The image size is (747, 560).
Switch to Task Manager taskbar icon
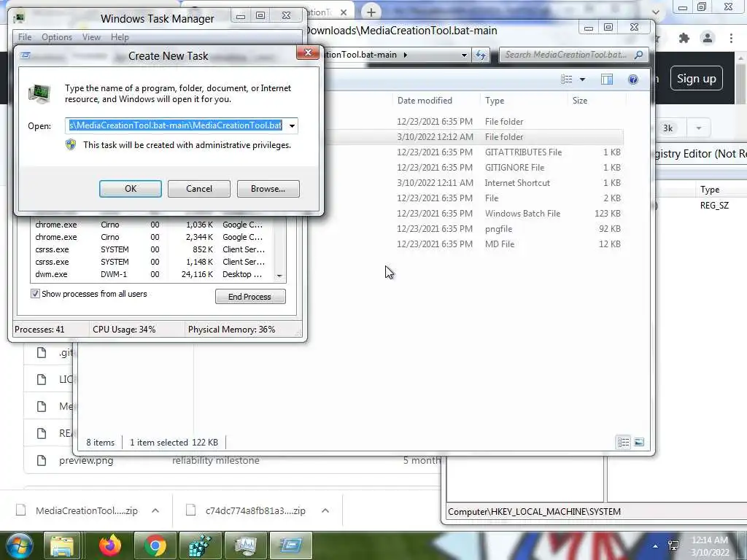click(246, 545)
